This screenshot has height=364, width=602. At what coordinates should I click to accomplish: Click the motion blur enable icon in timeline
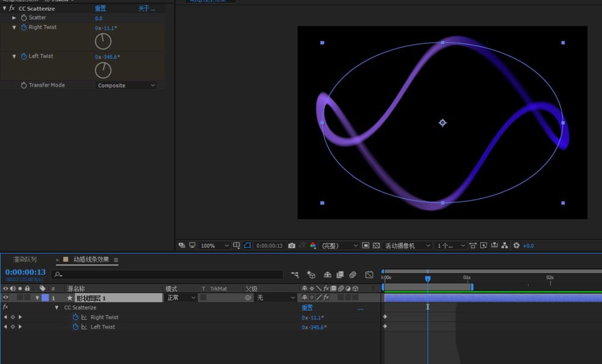click(x=353, y=274)
